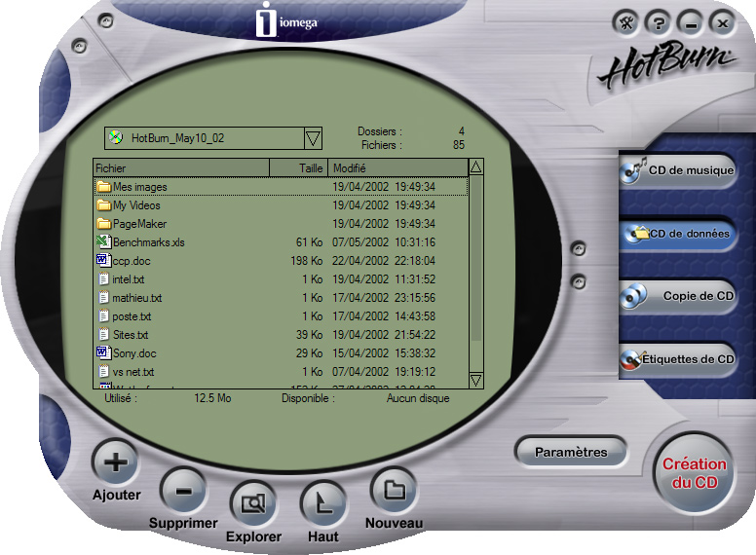
Task: Minimize the HotBurn window
Action: point(691,22)
